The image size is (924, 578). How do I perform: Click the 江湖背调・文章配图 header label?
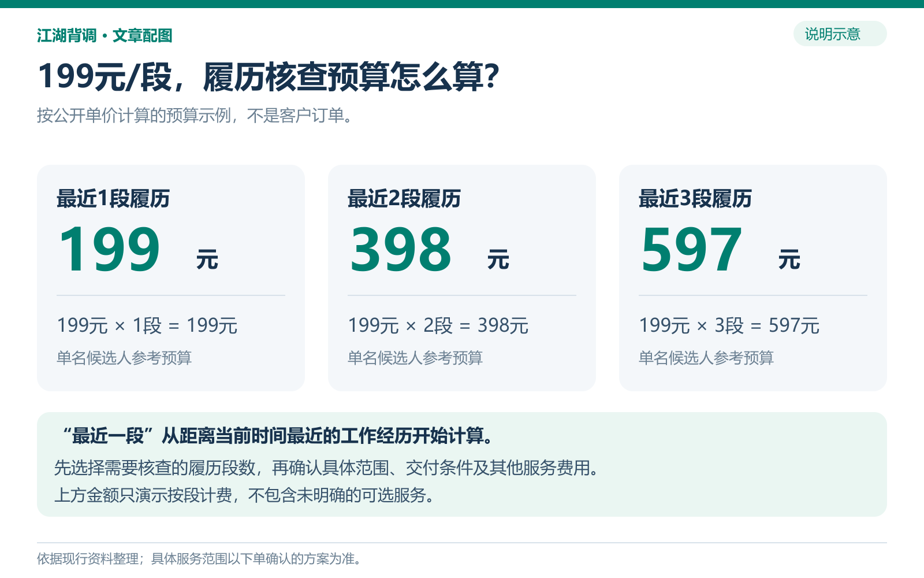[105, 36]
